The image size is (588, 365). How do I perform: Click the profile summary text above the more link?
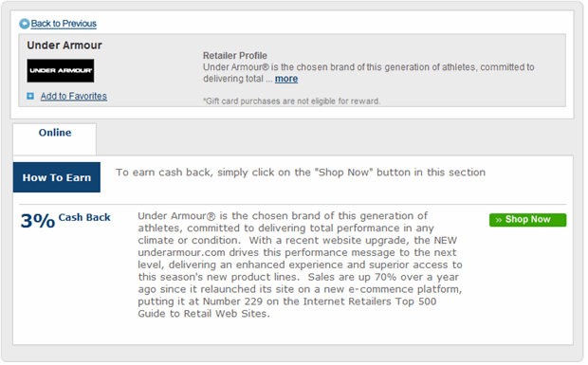pyautogui.click(x=369, y=73)
